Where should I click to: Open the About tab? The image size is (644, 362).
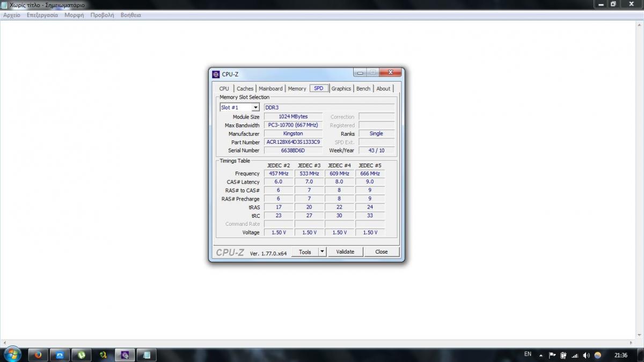click(383, 88)
